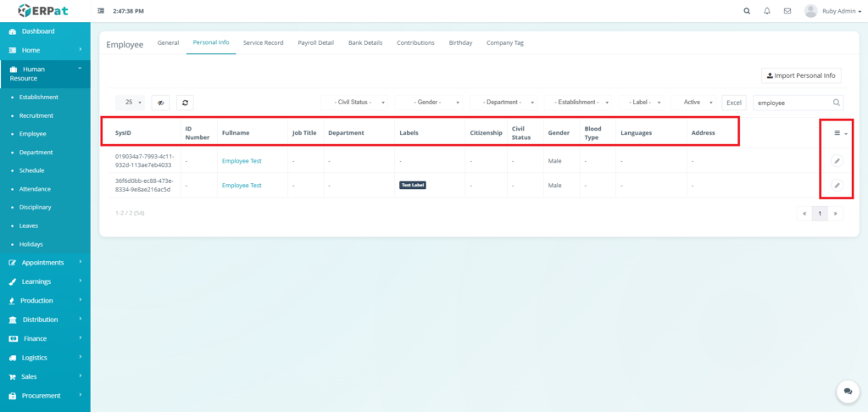
Task: Open the Gender filter dropdown
Action: pos(432,102)
